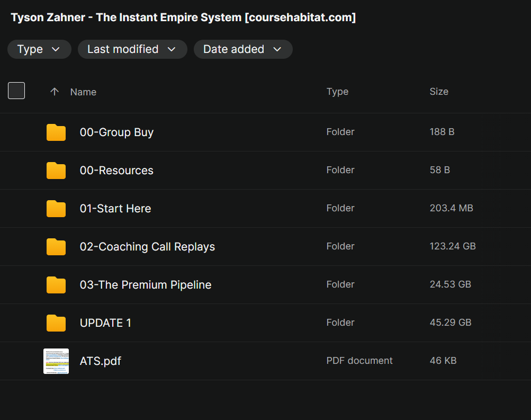The width and height of the screenshot is (531, 420).
Task: Select the 00-Group Buy folder name
Action: tap(116, 132)
